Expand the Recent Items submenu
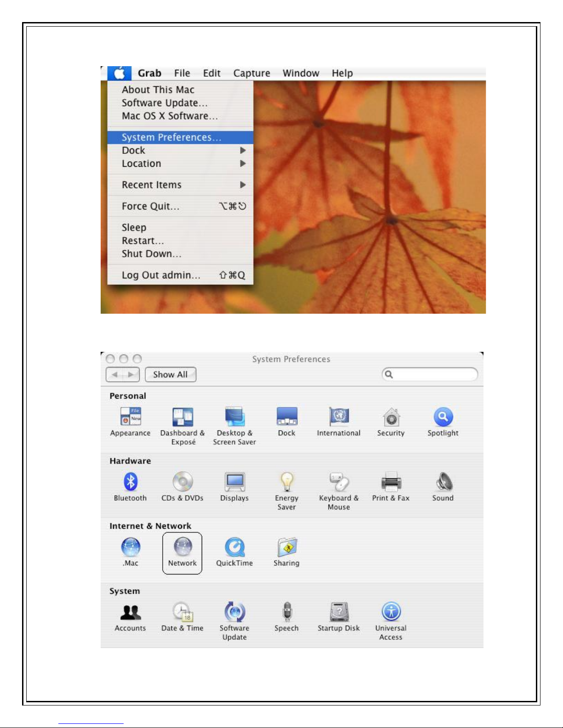Image resolution: width=563 pixels, height=728 pixels. (x=180, y=185)
